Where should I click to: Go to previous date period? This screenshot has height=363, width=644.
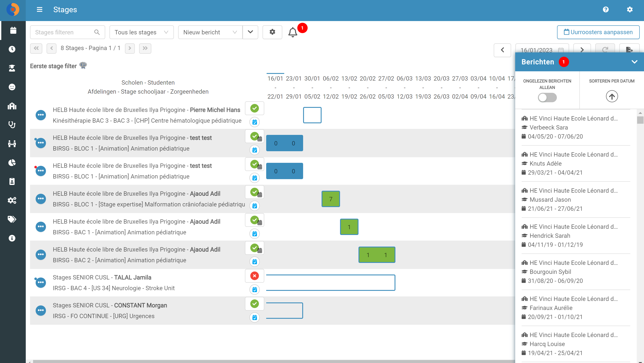(502, 50)
